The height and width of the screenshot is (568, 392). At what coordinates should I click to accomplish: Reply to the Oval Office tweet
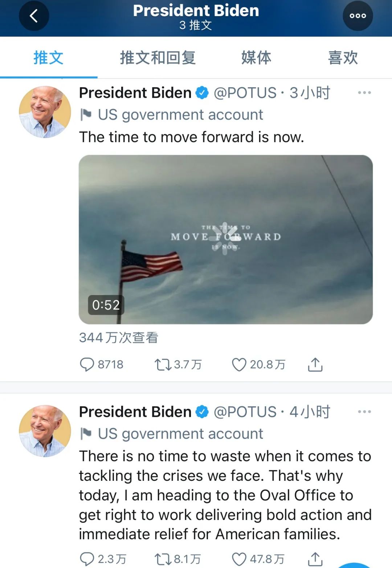point(87,559)
